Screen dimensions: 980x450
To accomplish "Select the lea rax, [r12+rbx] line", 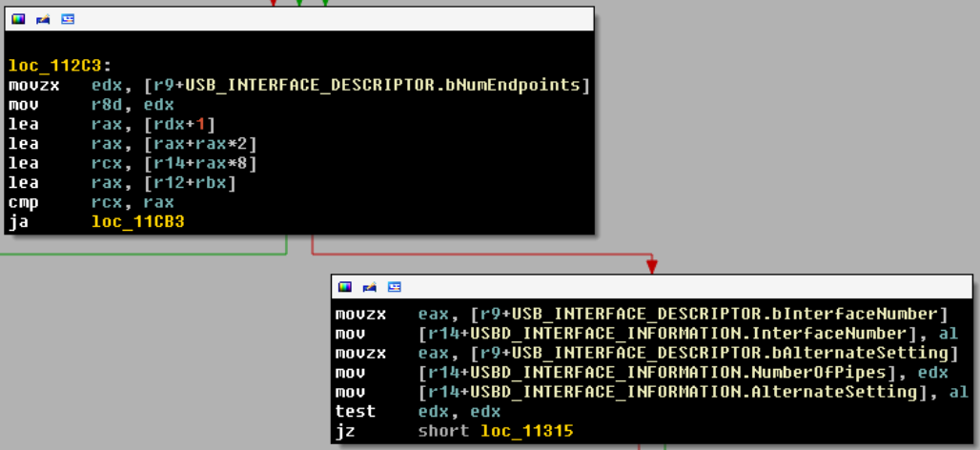I will click(122, 183).
